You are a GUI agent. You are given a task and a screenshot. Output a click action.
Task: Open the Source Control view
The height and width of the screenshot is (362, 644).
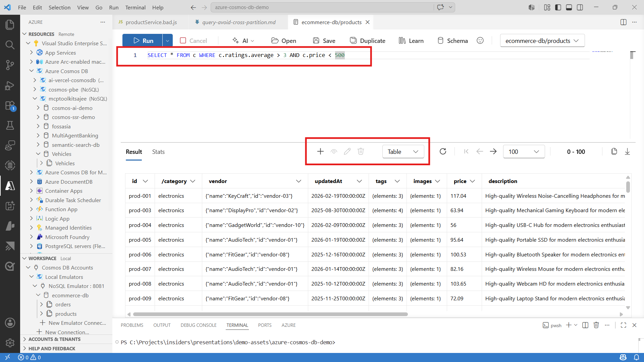click(10, 65)
